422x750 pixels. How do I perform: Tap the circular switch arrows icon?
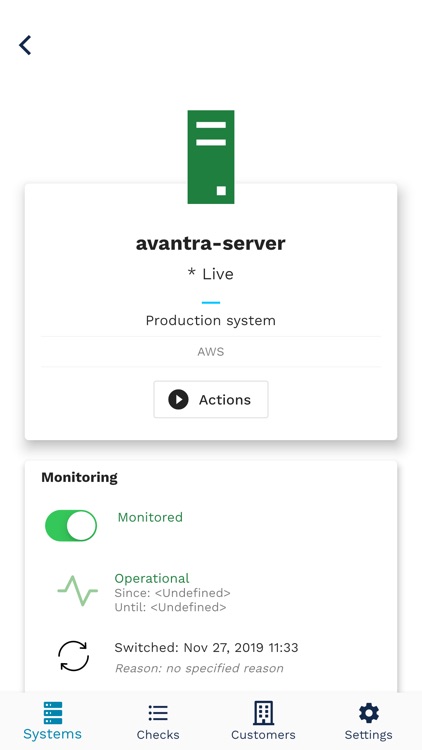click(74, 656)
